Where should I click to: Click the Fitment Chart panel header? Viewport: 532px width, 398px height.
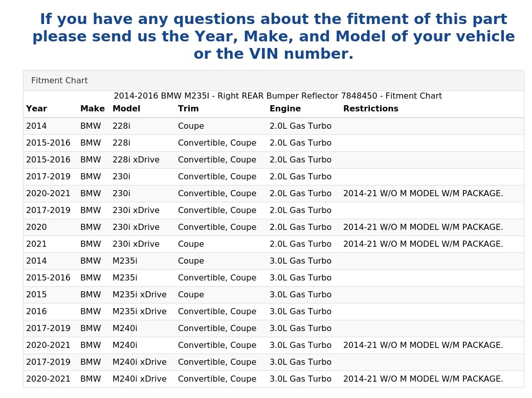(59, 81)
